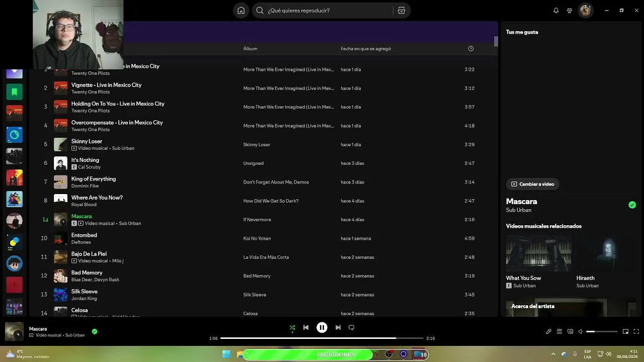644x362 pixels.
Task: Toggle shuffle playback
Action: (292, 327)
